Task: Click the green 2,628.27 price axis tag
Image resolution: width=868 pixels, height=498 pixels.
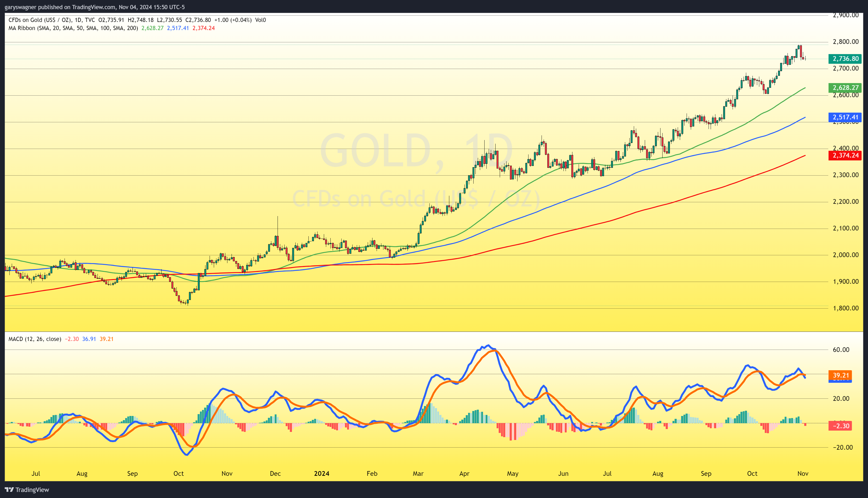Action: coord(845,88)
